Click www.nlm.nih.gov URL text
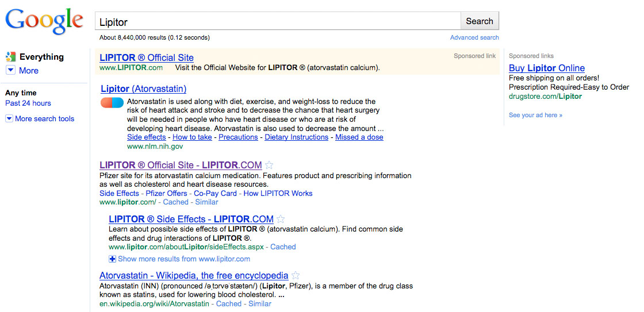Screen dimensions: 644x312 click(155, 146)
